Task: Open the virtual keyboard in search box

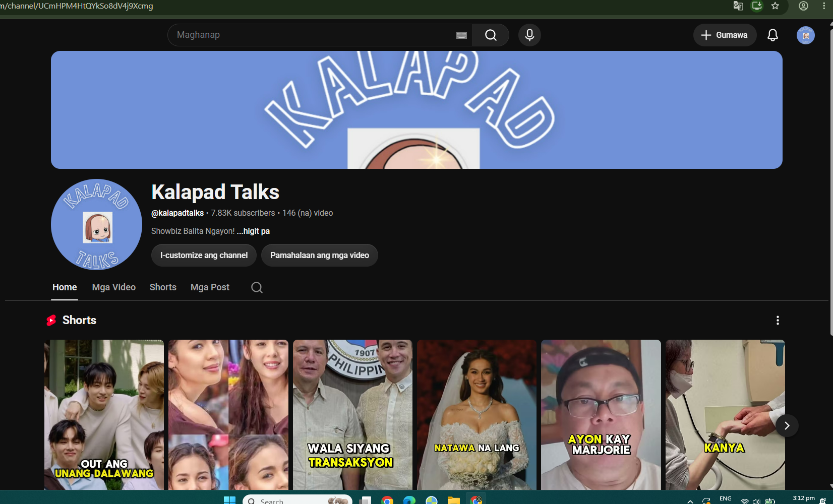Action: (461, 35)
